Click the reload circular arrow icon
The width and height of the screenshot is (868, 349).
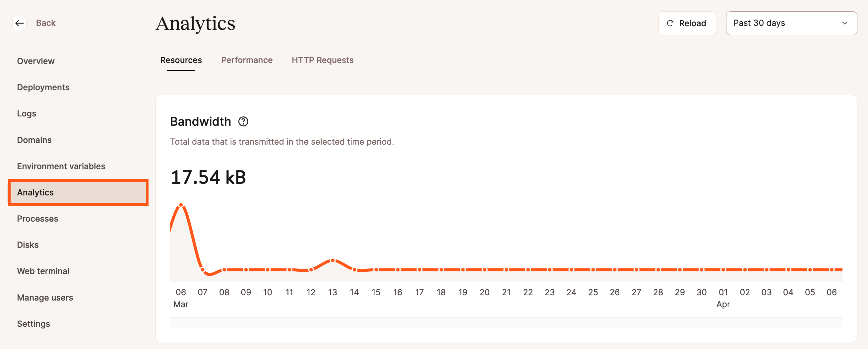point(670,23)
